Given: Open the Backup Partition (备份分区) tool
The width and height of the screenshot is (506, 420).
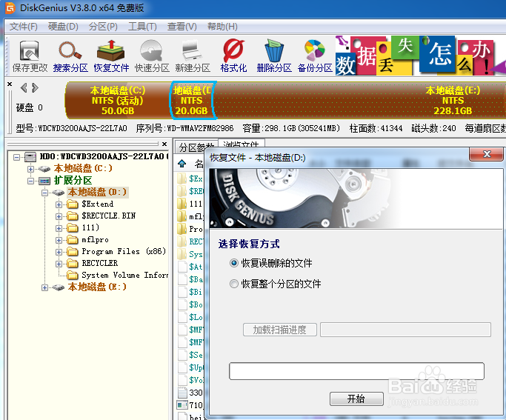Looking at the screenshot, I should 315,56.
